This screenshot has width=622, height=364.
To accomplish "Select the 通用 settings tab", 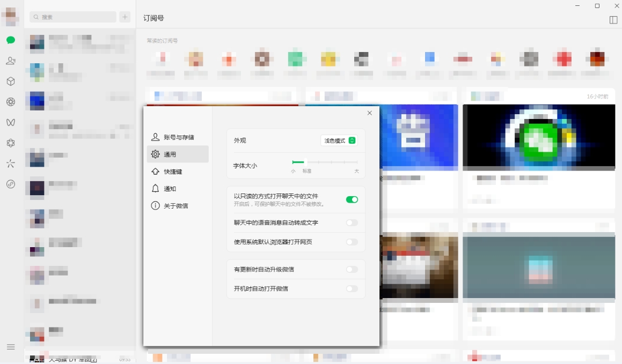I will 178,154.
